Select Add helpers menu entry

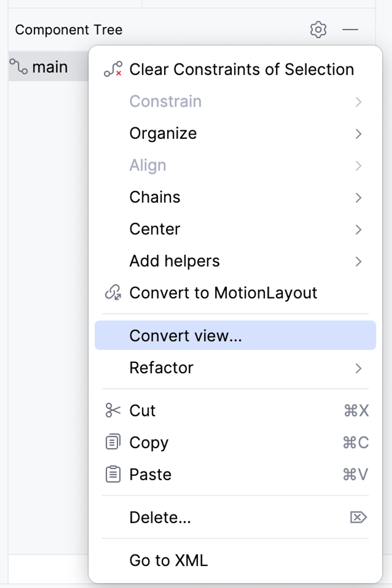coord(174,261)
